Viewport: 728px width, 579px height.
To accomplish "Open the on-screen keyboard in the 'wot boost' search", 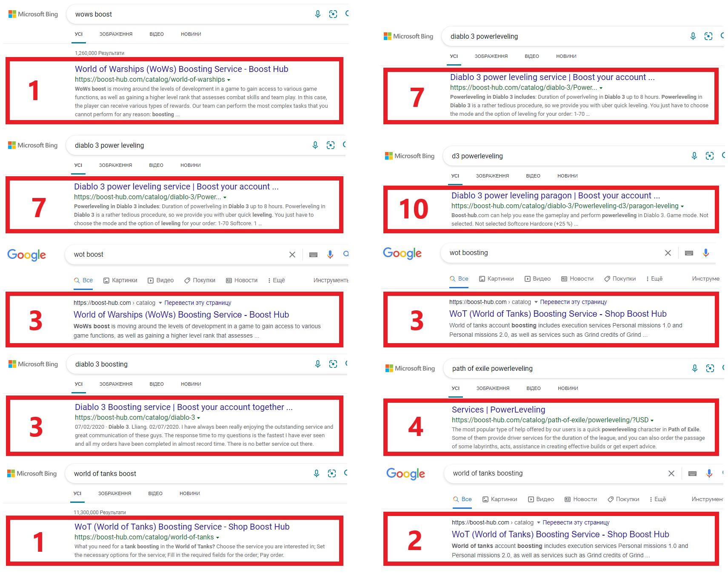I will pyautogui.click(x=314, y=255).
